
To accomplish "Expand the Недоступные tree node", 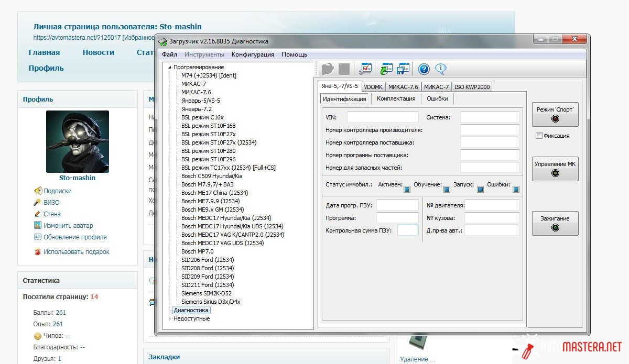I will coord(169,319).
